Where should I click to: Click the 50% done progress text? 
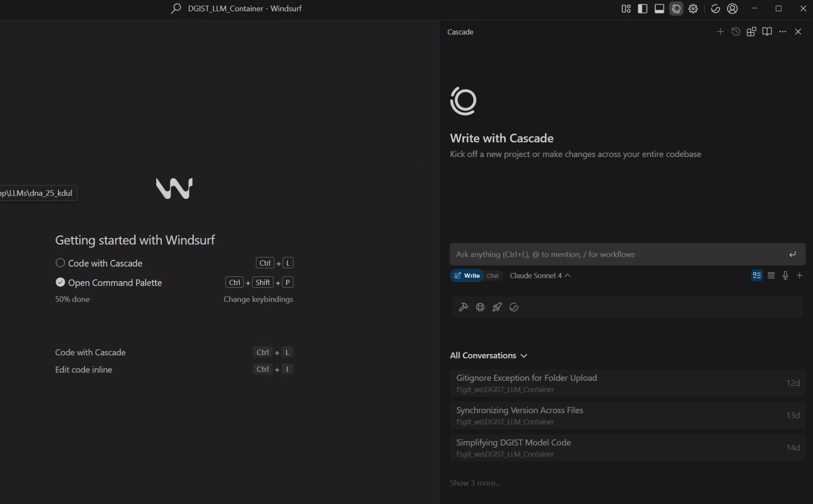pyautogui.click(x=72, y=299)
